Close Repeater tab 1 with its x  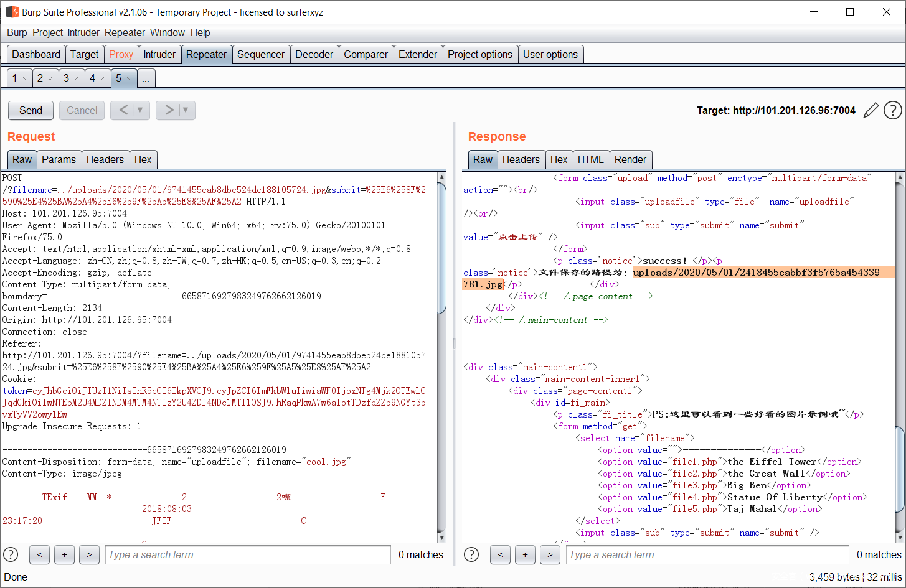click(x=25, y=78)
